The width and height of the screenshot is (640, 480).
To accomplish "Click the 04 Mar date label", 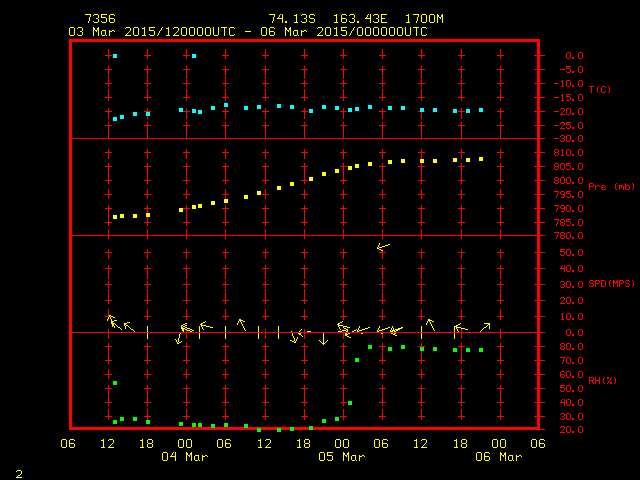I will tap(185, 457).
